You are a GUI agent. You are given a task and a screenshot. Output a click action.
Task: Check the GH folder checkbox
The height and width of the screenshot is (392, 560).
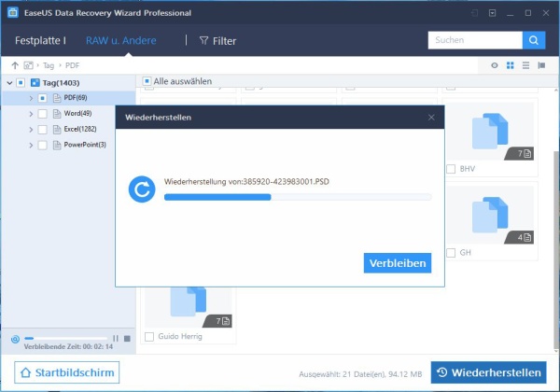[x=451, y=253]
